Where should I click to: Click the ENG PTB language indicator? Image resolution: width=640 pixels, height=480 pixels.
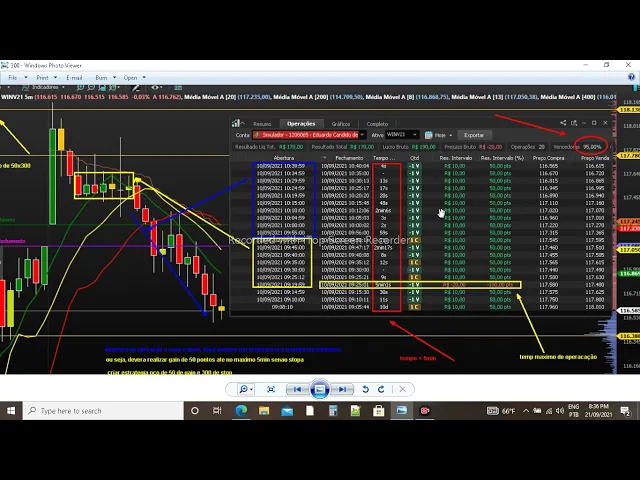click(x=573, y=411)
